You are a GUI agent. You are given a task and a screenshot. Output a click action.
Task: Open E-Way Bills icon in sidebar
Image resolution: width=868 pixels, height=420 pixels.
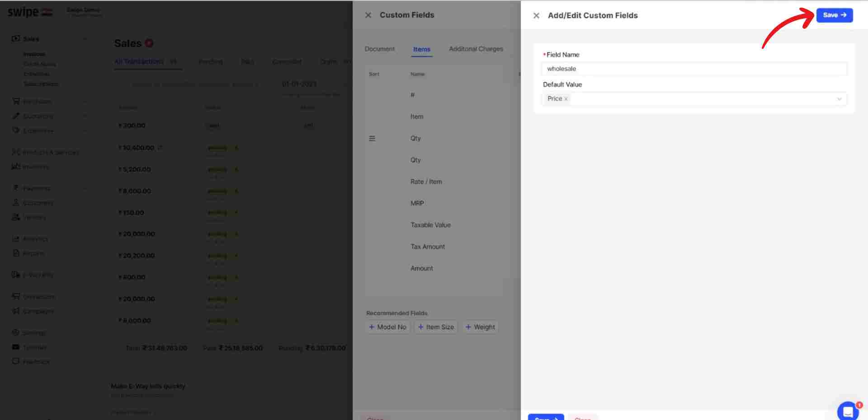tap(16, 275)
